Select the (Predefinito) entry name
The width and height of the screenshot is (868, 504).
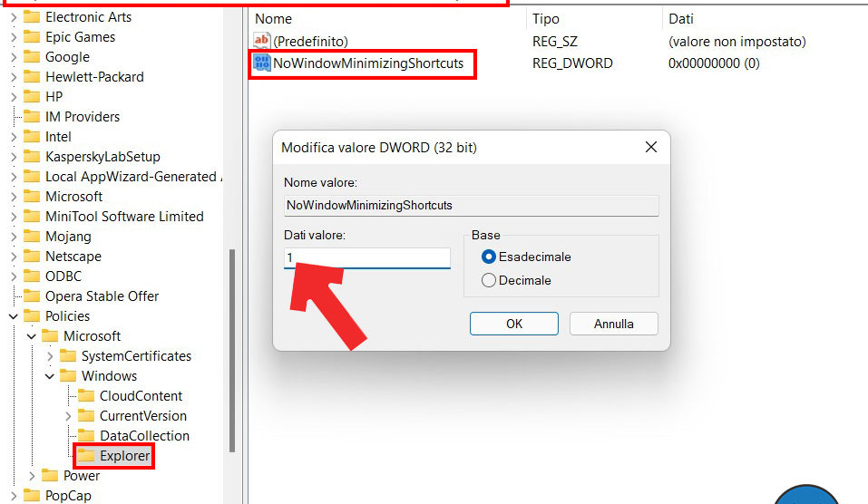pyautogui.click(x=310, y=42)
